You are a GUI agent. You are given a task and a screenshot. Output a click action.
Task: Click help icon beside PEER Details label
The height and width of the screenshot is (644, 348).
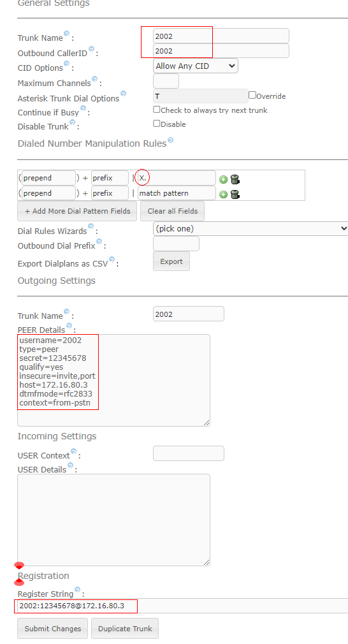click(69, 326)
